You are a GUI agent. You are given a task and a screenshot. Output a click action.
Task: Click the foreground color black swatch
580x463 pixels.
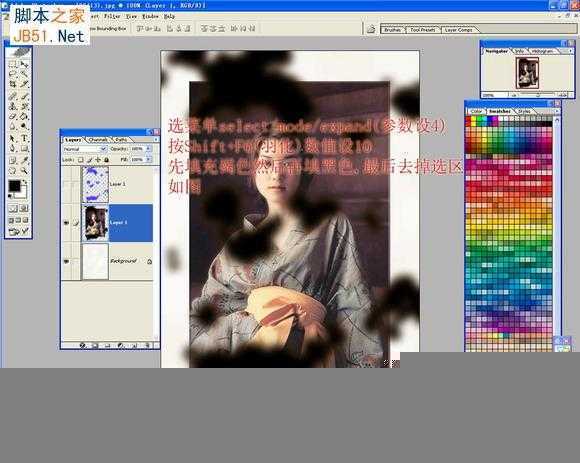14,186
